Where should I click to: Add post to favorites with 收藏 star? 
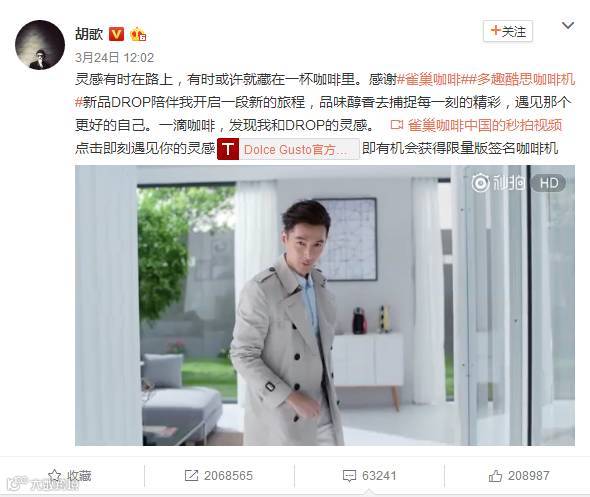click(70, 476)
